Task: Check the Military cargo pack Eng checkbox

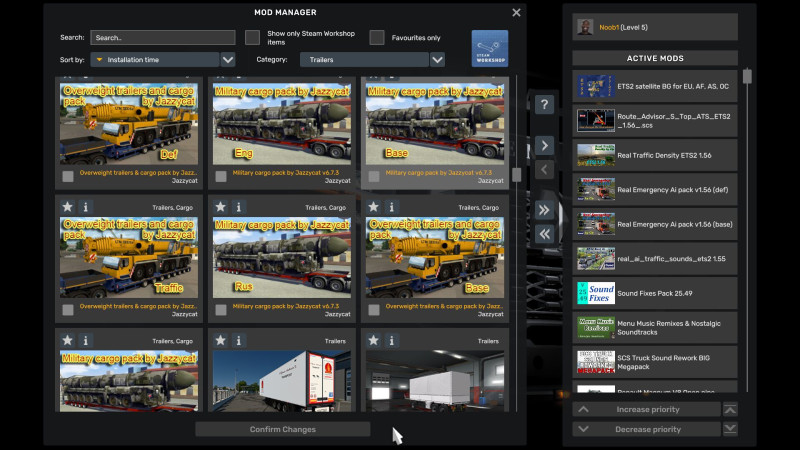Action: point(220,177)
